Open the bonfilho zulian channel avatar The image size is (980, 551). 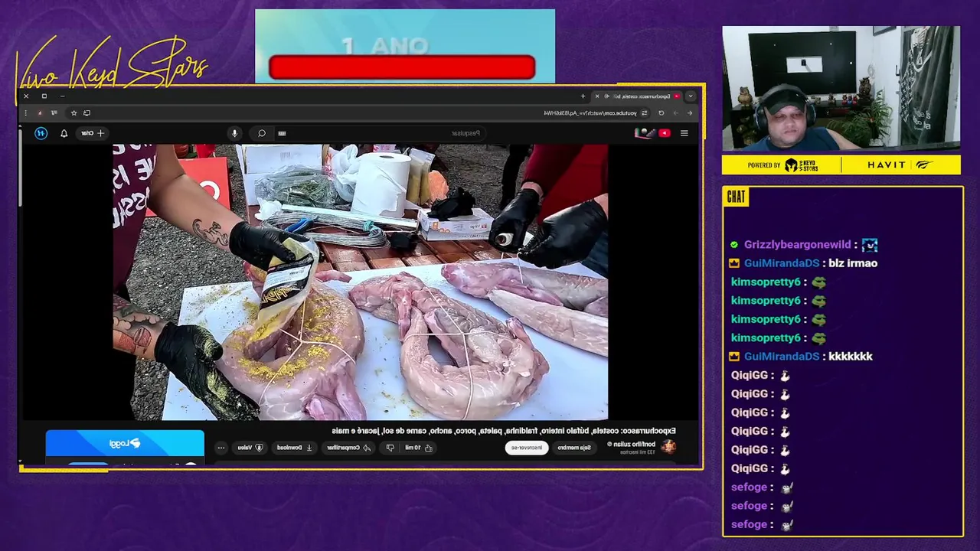[668, 447]
